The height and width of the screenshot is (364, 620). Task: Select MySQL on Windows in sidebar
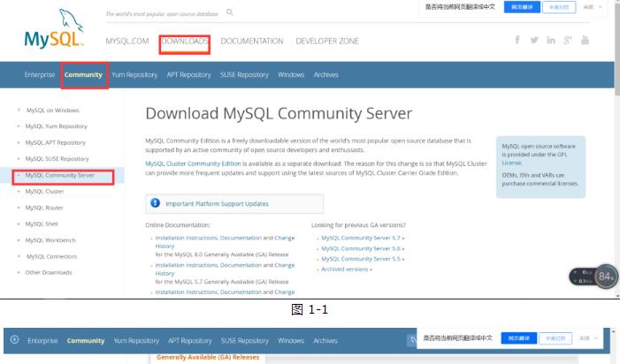coord(52,110)
